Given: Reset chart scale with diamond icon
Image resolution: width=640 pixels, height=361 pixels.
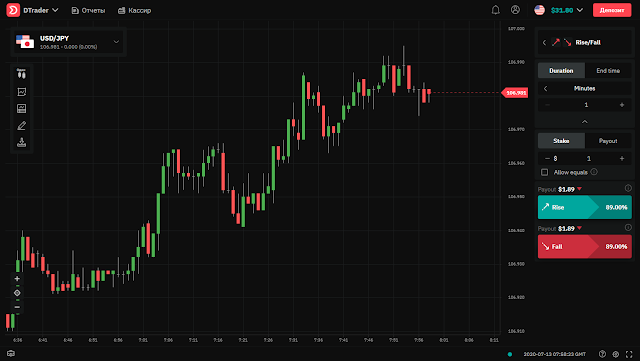Looking at the screenshot, I should [x=17, y=293].
